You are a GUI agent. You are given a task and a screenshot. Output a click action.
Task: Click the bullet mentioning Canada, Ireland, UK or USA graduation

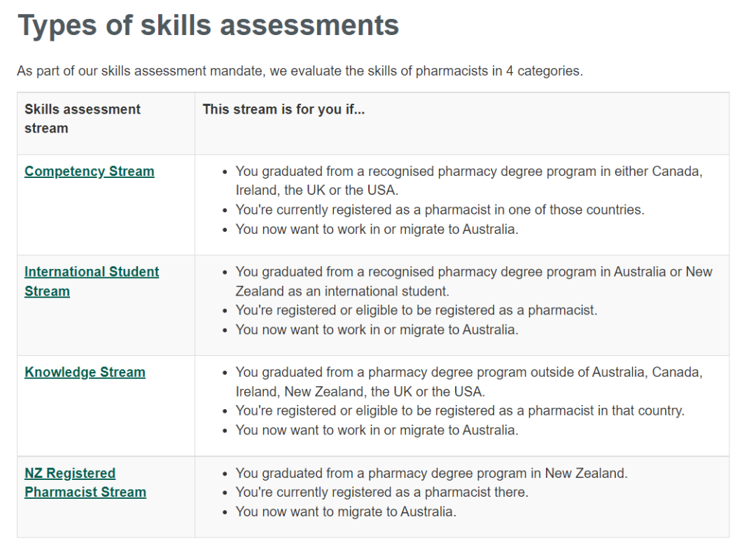point(468,181)
